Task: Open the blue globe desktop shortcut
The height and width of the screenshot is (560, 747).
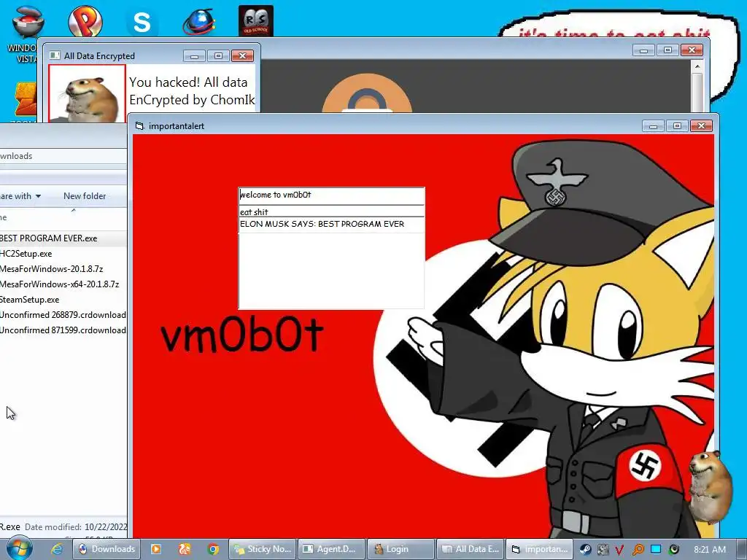Action: pyautogui.click(x=199, y=22)
